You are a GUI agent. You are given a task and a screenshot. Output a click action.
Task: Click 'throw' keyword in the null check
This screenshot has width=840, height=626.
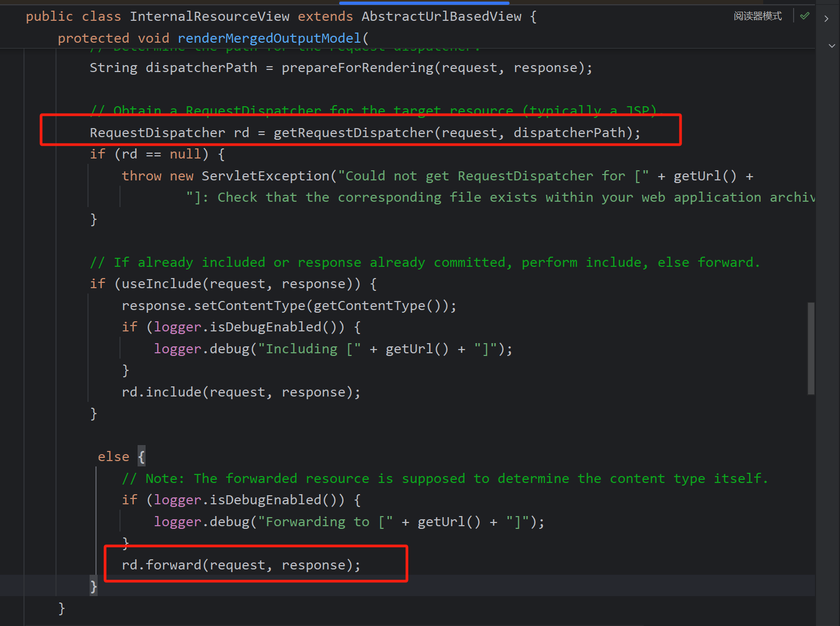pyautogui.click(x=141, y=176)
